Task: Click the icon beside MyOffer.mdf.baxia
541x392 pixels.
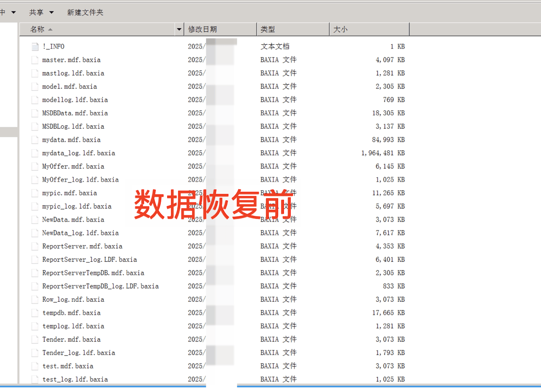Action: pyautogui.click(x=35, y=166)
